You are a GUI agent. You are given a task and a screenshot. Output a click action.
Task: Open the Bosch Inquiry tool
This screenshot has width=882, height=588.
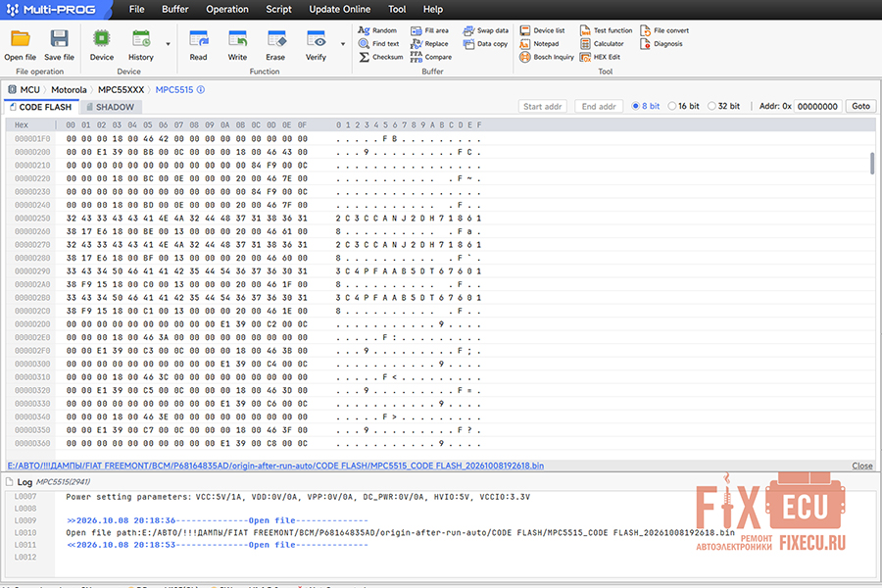point(547,57)
